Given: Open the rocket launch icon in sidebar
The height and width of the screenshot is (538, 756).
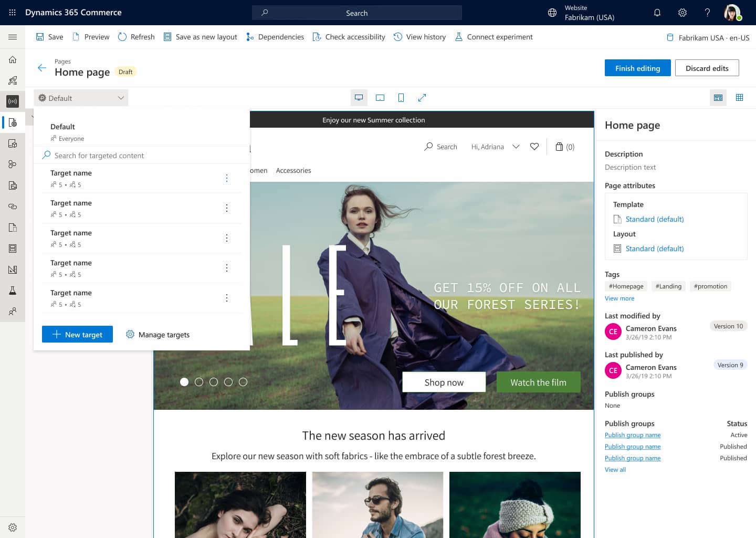Looking at the screenshot, I should click(x=13, y=80).
